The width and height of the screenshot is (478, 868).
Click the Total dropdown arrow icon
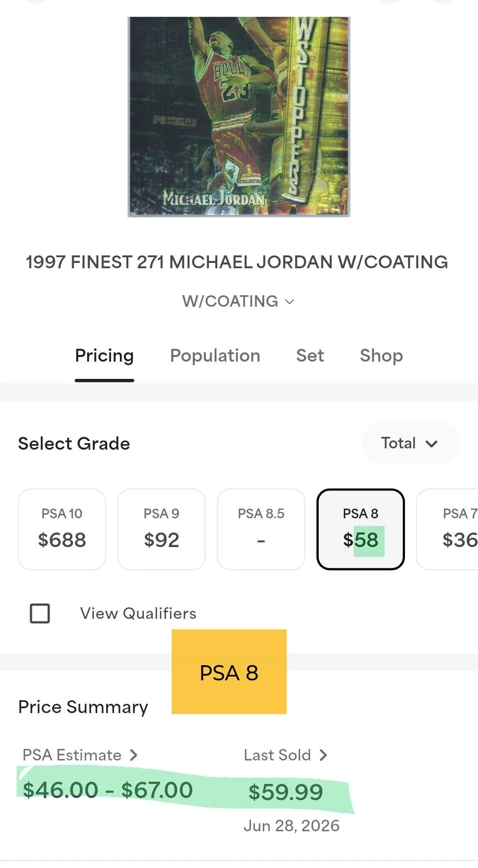point(431,444)
